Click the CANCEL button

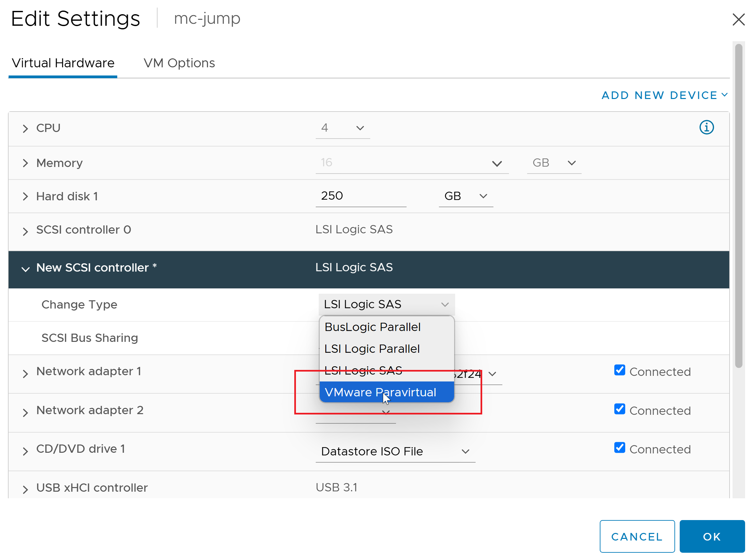pos(637,536)
